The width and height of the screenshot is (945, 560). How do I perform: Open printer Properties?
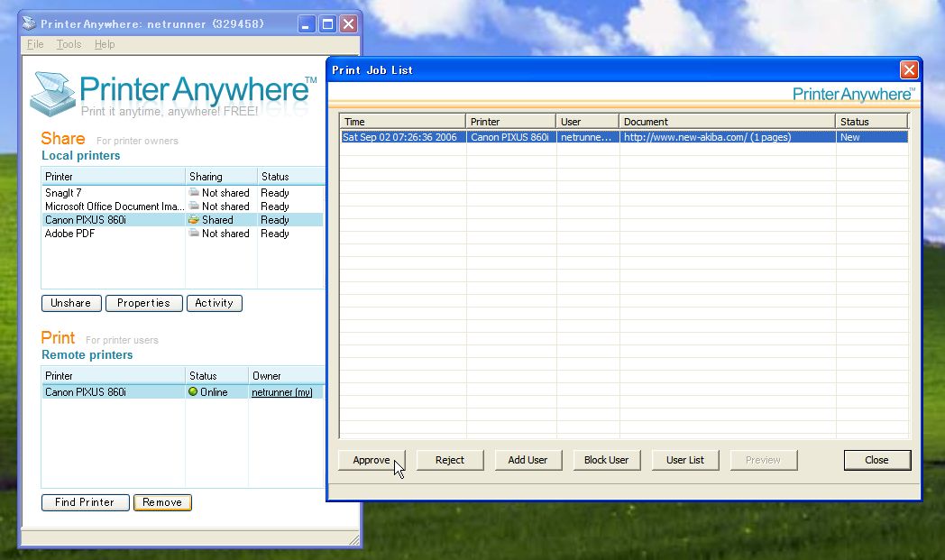(x=144, y=303)
